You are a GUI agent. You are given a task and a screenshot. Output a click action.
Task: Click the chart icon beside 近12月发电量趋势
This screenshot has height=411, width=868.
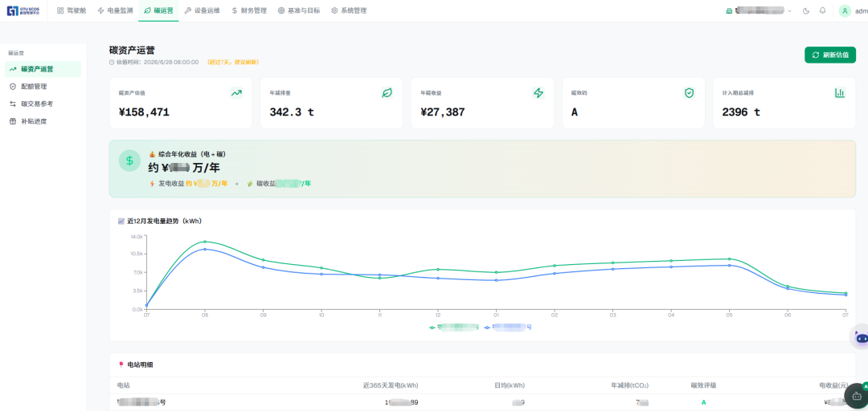(x=121, y=221)
